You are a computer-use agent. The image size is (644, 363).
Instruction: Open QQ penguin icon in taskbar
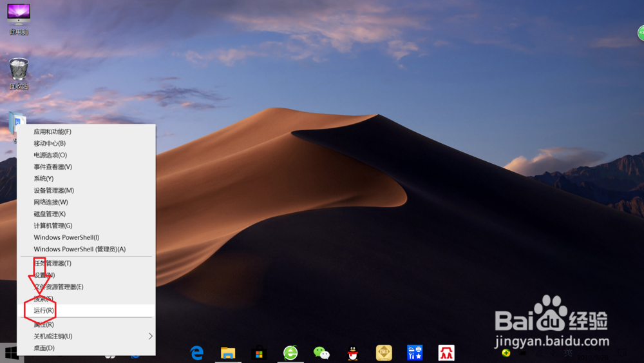pos(353,353)
